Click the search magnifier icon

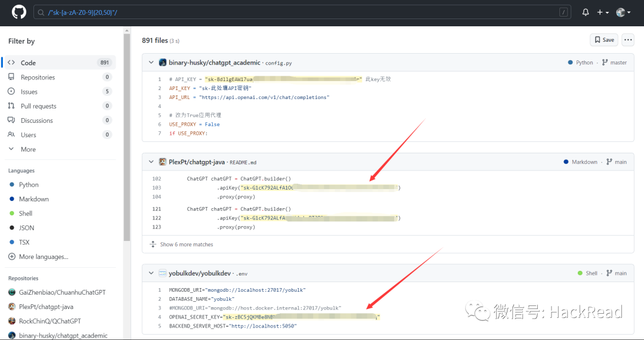41,13
